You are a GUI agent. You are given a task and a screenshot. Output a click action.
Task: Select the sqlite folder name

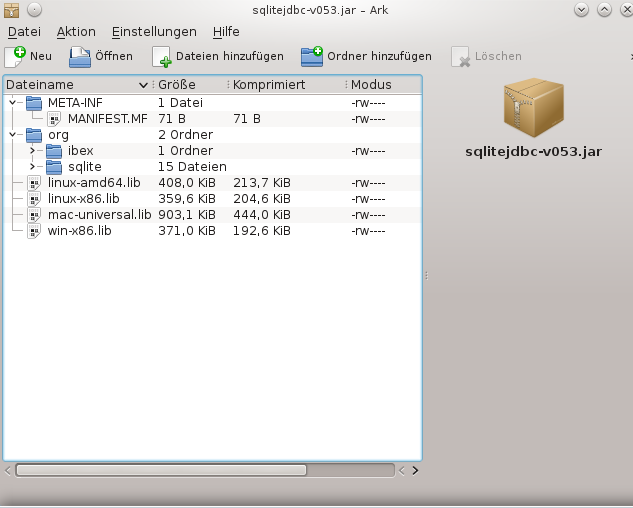(85, 167)
